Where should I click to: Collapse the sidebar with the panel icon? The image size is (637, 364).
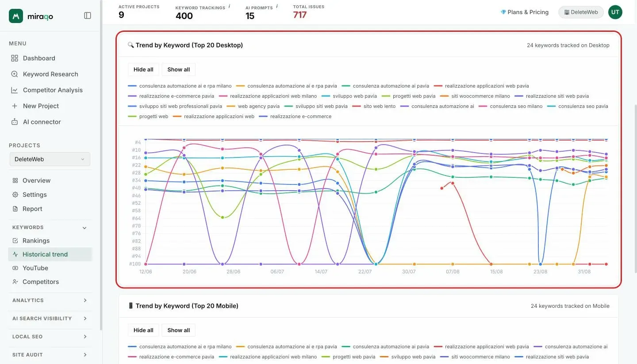(x=88, y=15)
